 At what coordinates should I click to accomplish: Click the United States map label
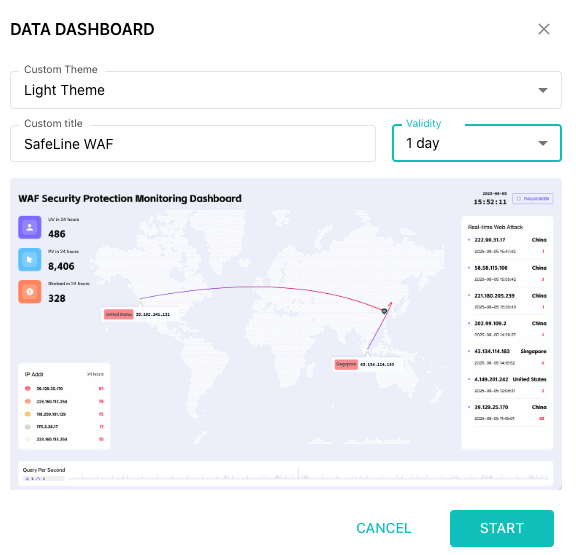pos(119,314)
